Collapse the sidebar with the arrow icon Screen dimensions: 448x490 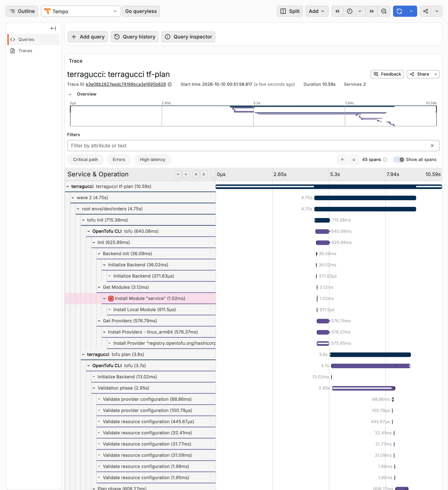tap(53, 28)
